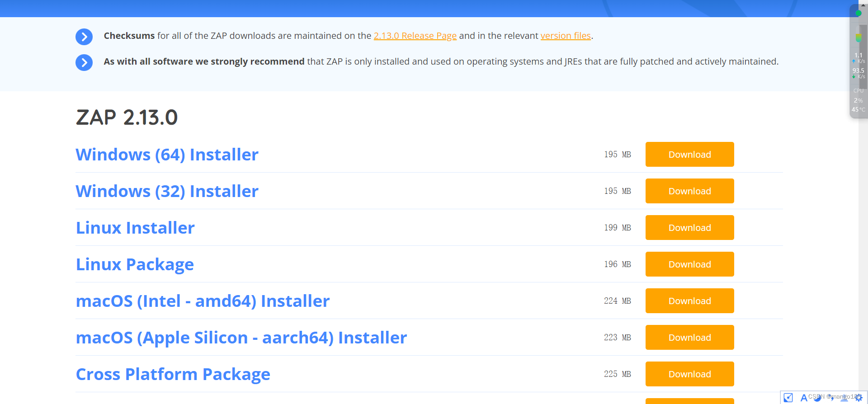Viewport: 868px width, 404px height.
Task: Click the input method logo icon
Action: [x=788, y=398]
